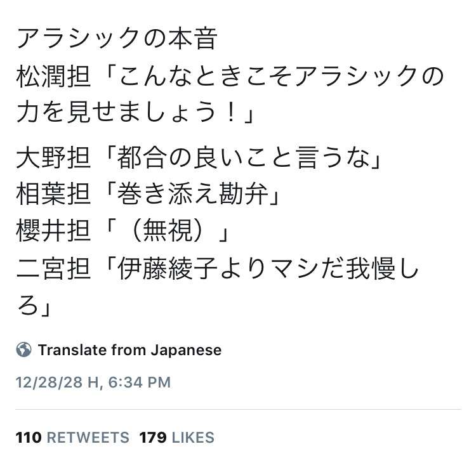The height and width of the screenshot is (463, 476).
Task: Click the 大野担 quote line
Action: coord(198,157)
